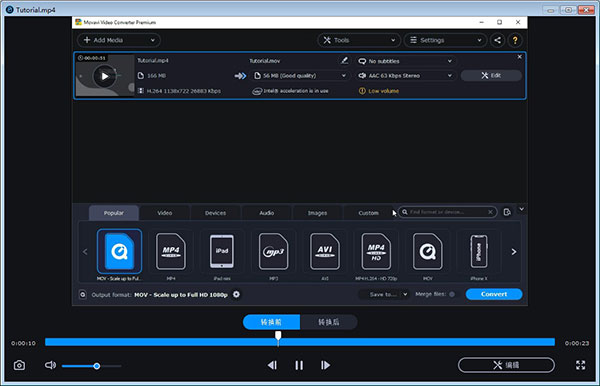Open help question mark icon

tap(515, 40)
